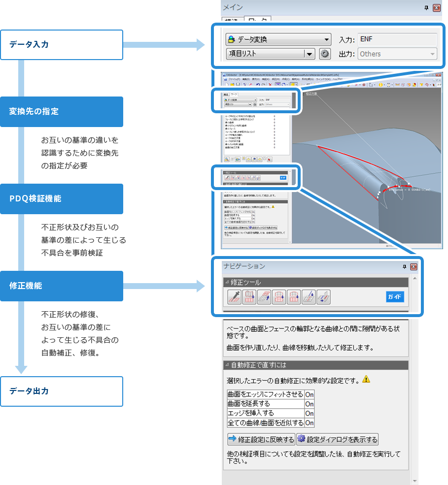This screenshot has height=485, width=448.
Task: Open 表示(V) menu in CADdoctor window
Action: tap(256, 79)
